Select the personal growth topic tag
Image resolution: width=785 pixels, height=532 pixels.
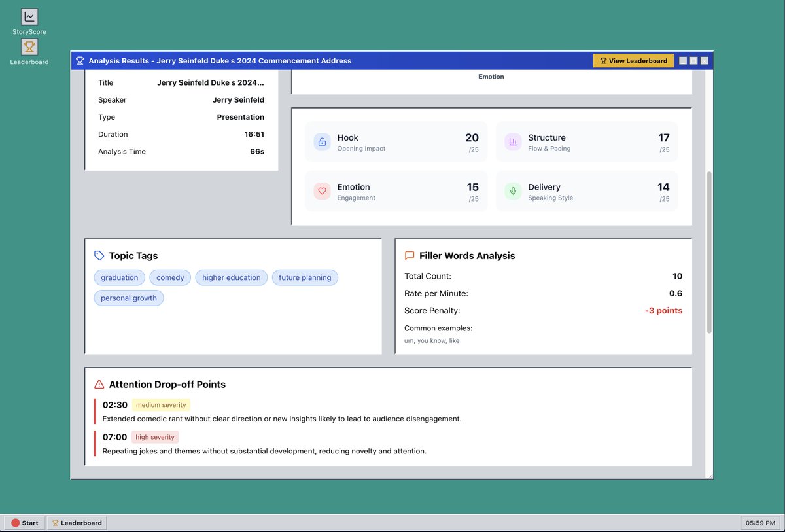[129, 298]
